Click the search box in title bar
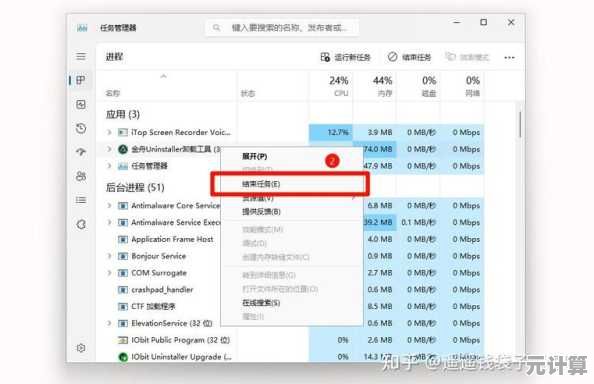 point(282,28)
